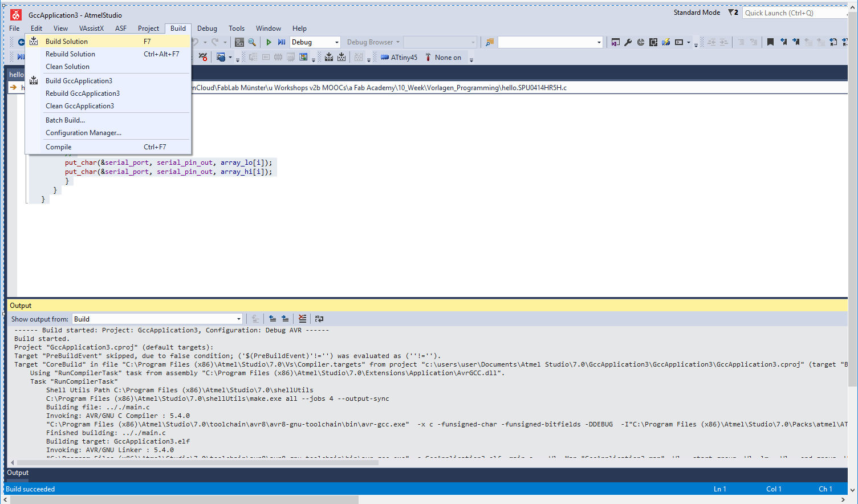
Task: Expand the redo history dropdown arrow
Action: (225, 42)
